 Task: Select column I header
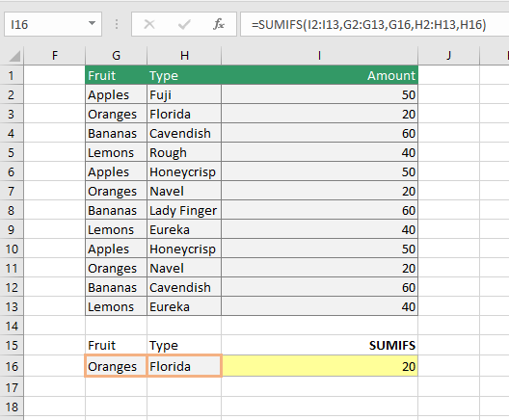click(x=319, y=56)
